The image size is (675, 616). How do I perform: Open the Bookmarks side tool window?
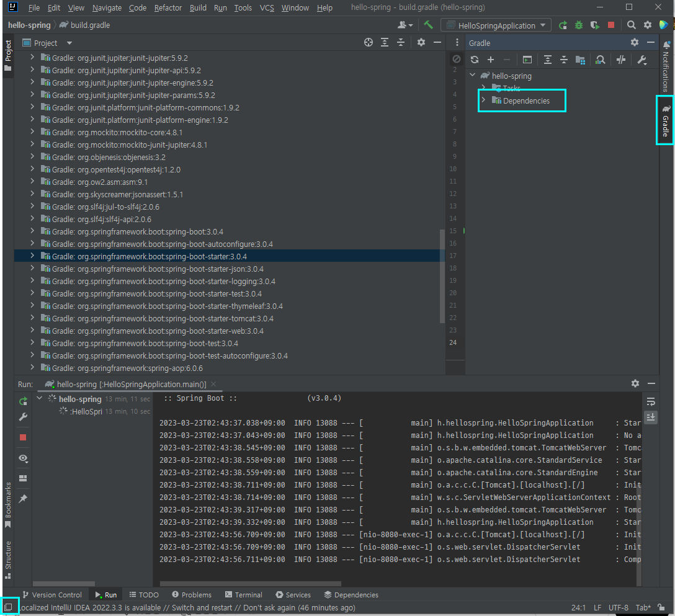click(7, 505)
